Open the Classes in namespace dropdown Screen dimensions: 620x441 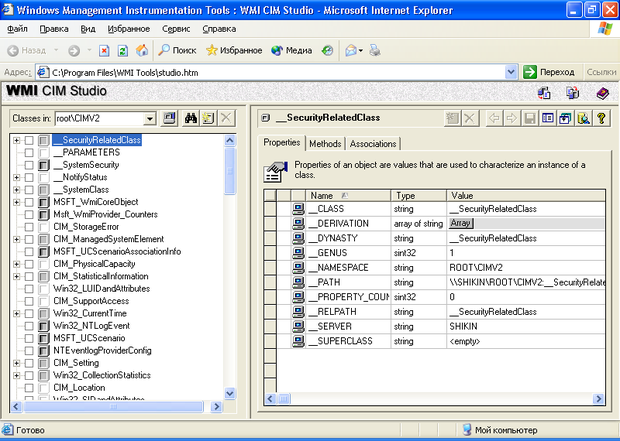[x=149, y=118]
